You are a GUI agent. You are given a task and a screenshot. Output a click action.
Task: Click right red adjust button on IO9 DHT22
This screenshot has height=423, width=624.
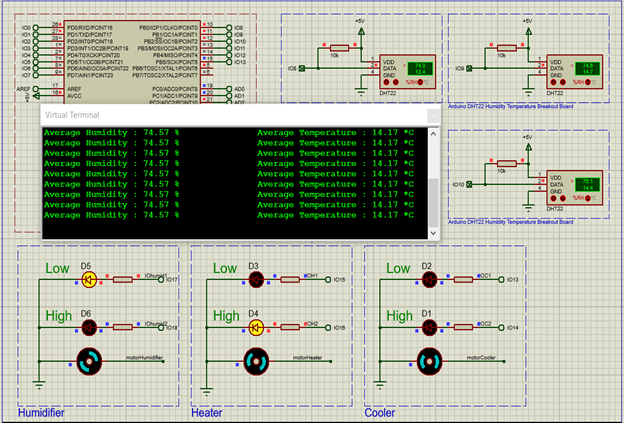(x=563, y=82)
